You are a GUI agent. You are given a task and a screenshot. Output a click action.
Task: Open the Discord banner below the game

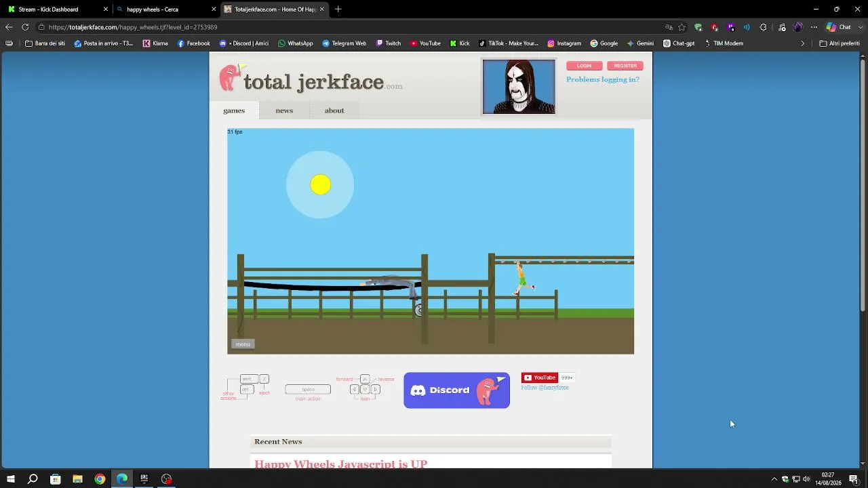click(456, 390)
